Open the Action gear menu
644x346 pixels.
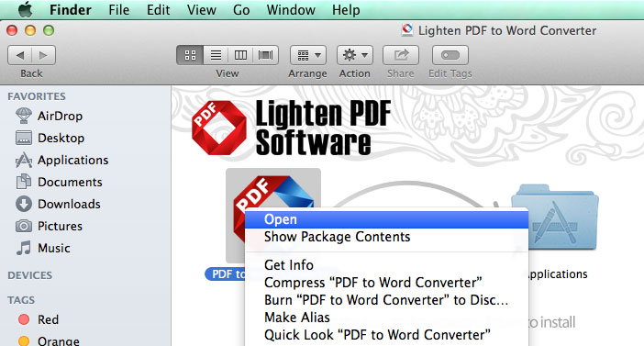(355, 55)
